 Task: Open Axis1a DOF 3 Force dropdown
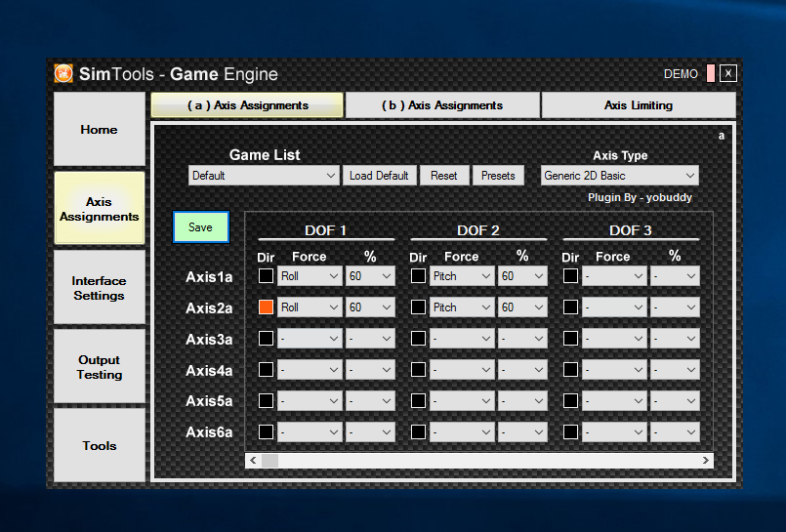614,276
